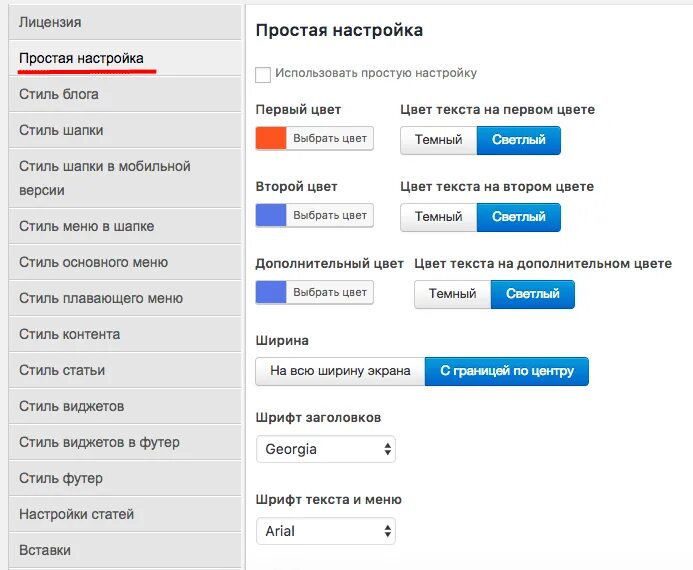Set second color text to Светлый
The image size is (693, 570).
tap(519, 217)
